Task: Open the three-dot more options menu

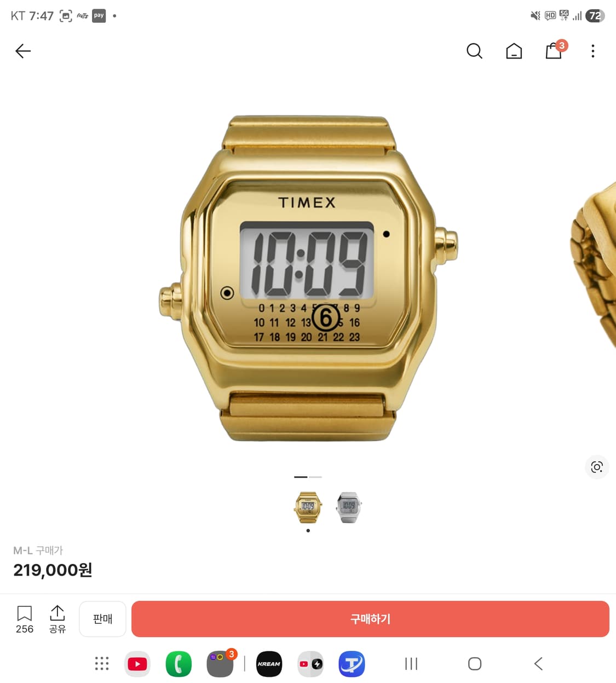Action: coord(592,51)
